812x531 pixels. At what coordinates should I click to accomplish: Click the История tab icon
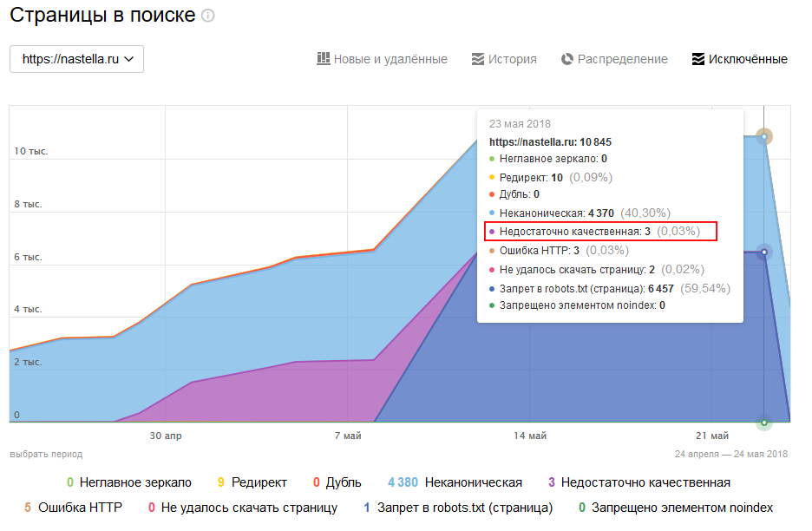(x=477, y=59)
